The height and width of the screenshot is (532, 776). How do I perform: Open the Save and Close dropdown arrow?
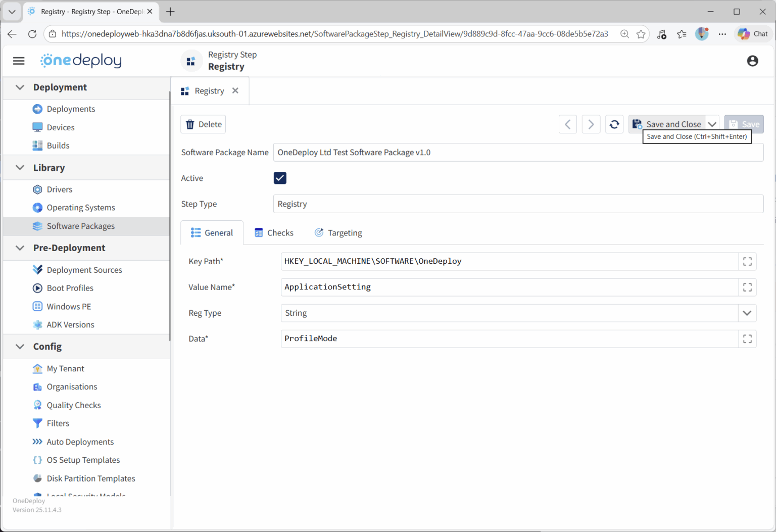tap(712, 124)
